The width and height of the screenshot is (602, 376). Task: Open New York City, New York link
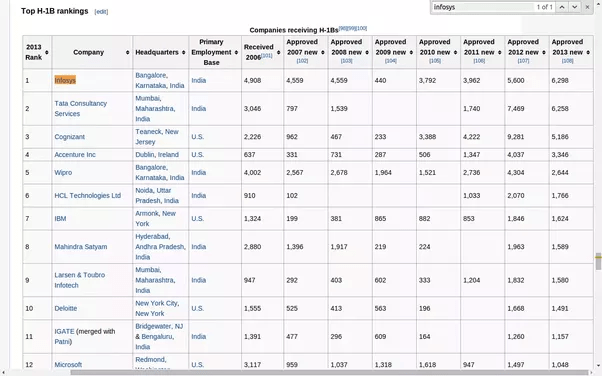click(x=157, y=308)
